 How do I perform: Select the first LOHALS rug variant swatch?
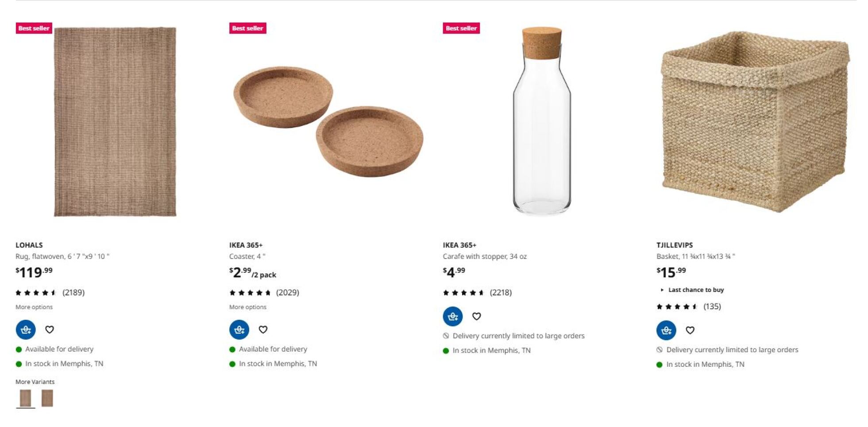point(26,398)
